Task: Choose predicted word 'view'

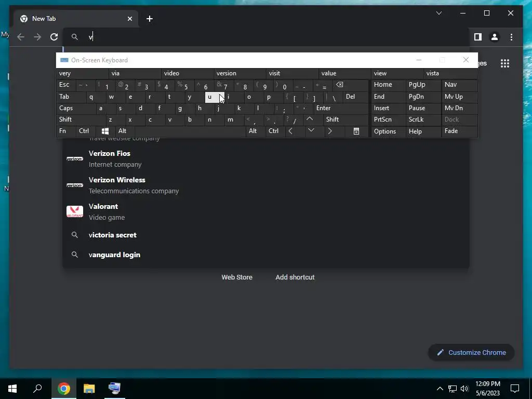Action: pos(397,73)
